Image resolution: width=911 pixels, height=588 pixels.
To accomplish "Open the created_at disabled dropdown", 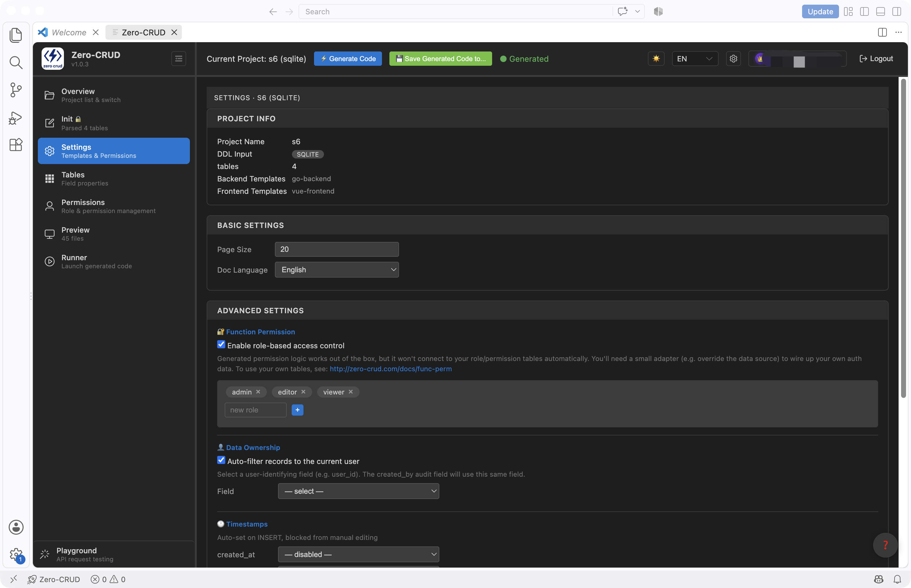I will pos(358,555).
